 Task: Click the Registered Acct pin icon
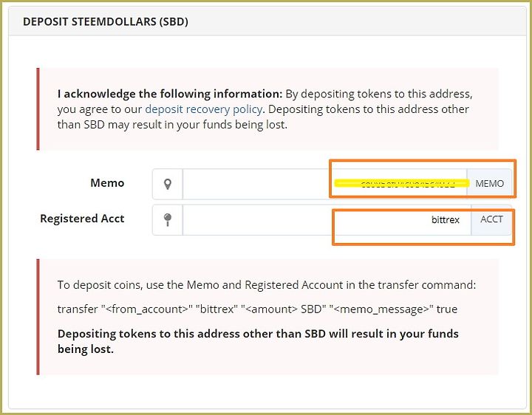point(168,219)
